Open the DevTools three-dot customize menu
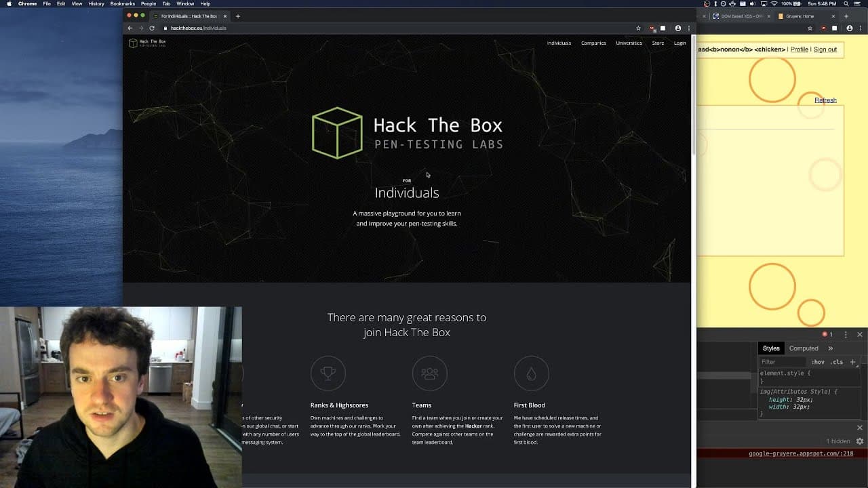This screenshot has width=868, height=488. tap(846, 334)
